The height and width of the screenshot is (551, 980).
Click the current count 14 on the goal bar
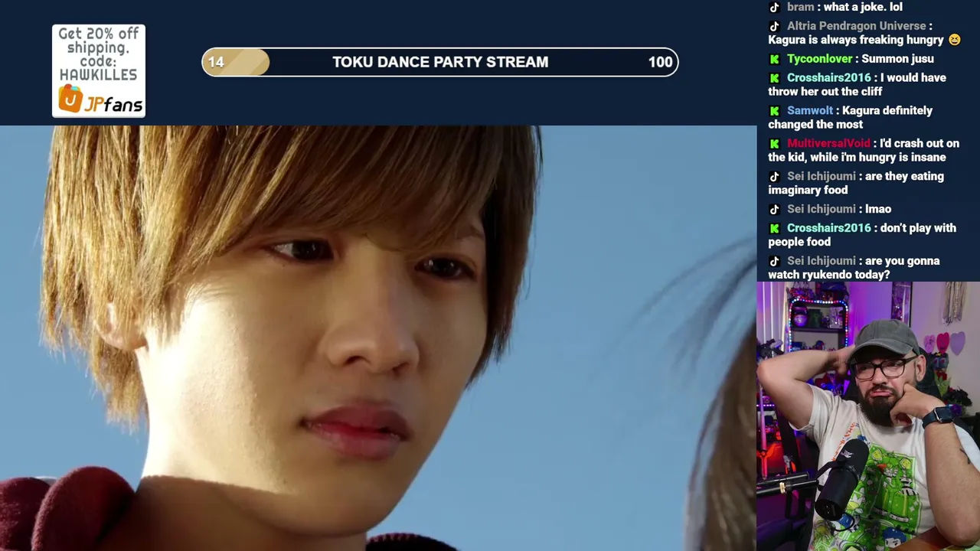(x=216, y=62)
